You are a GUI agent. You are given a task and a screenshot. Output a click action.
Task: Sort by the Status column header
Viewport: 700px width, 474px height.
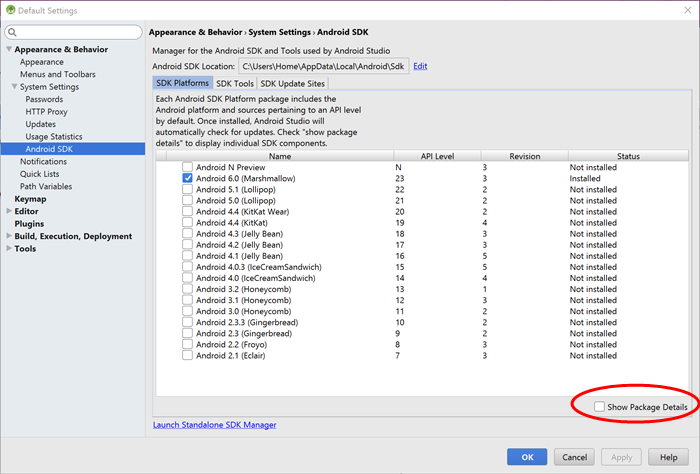(628, 156)
